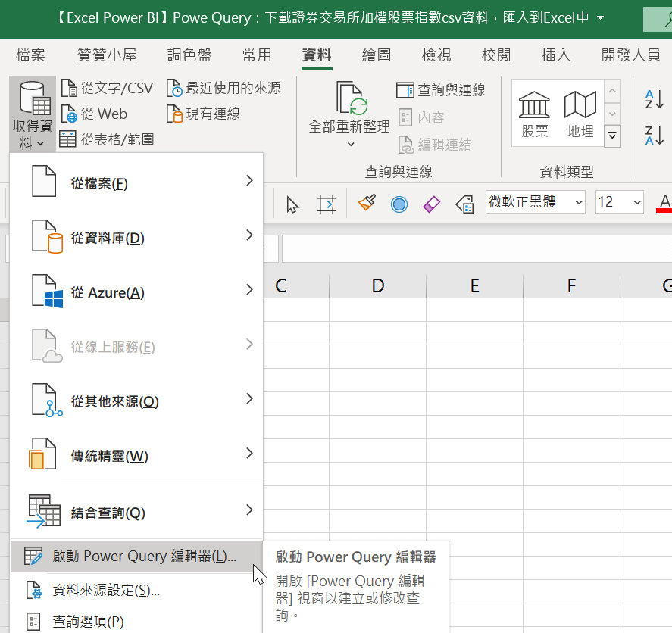
Task: Click the crop/screen clipping tool icon
Action: [x=326, y=204]
